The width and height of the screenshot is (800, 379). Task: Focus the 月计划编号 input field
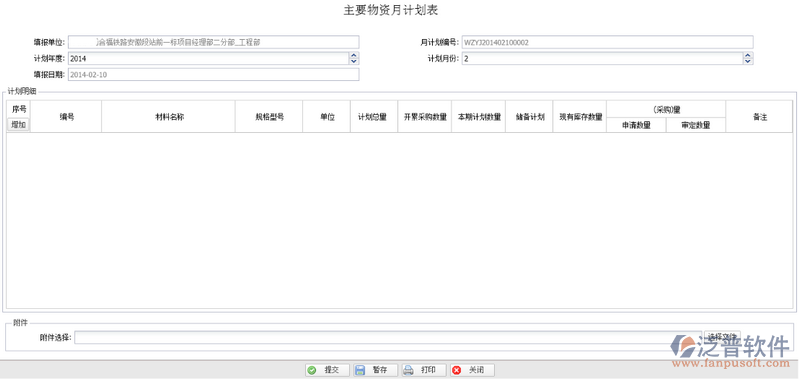[x=607, y=42]
